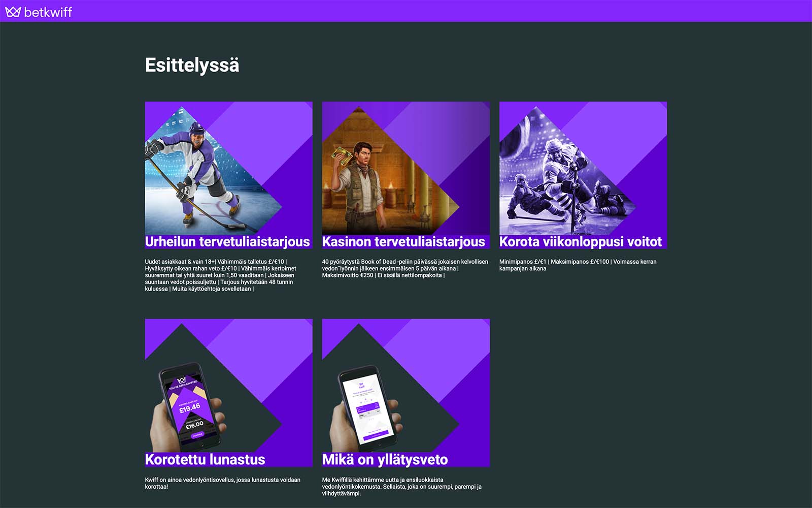812x508 pixels.
Task: Open the Kasinon tervetuliaistarjous title
Action: [403, 242]
